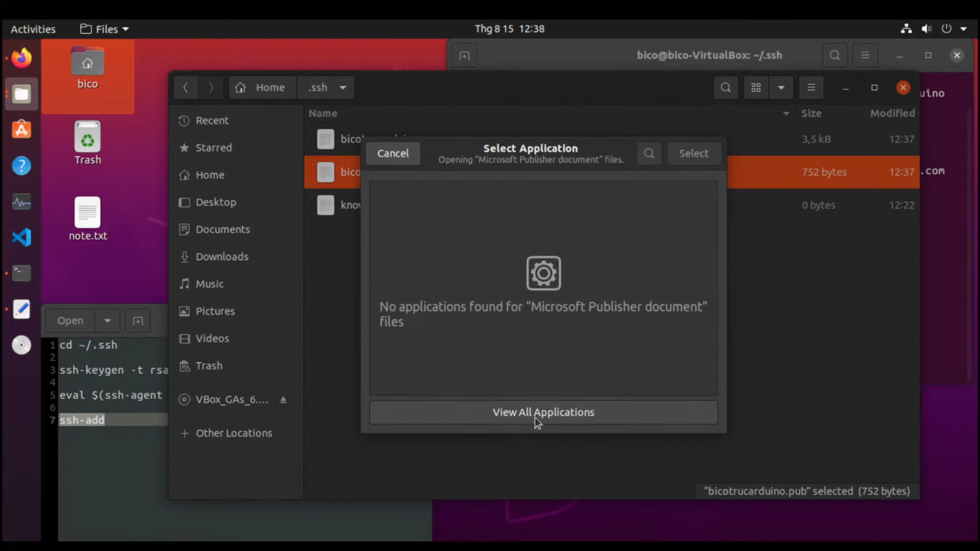Click Activities in the top bar

tap(32, 28)
